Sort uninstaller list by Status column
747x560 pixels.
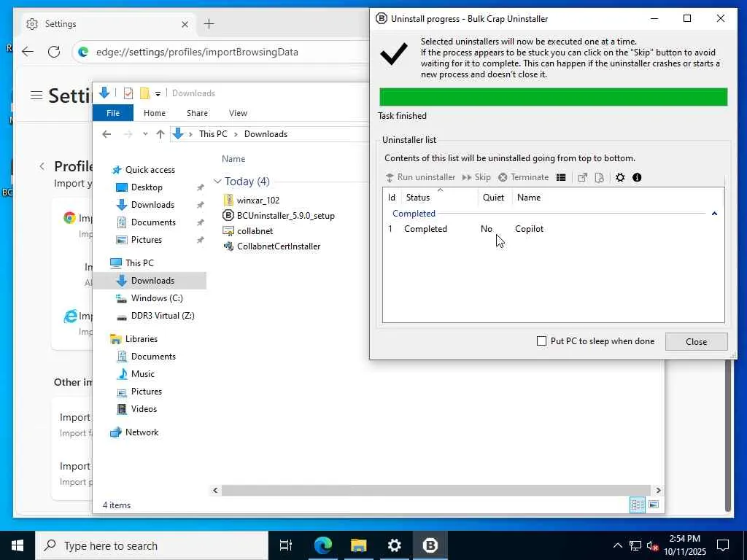tap(440, 197)
